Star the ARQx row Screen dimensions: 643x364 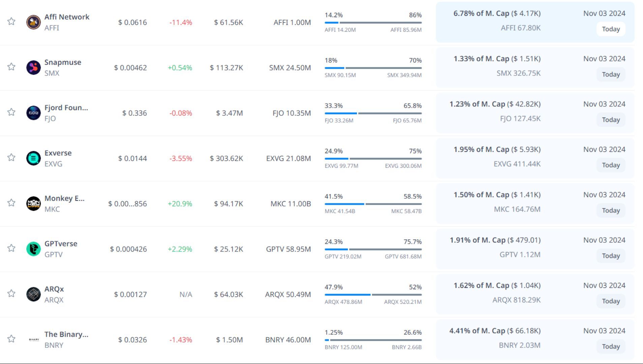click(x=11, y=293)
